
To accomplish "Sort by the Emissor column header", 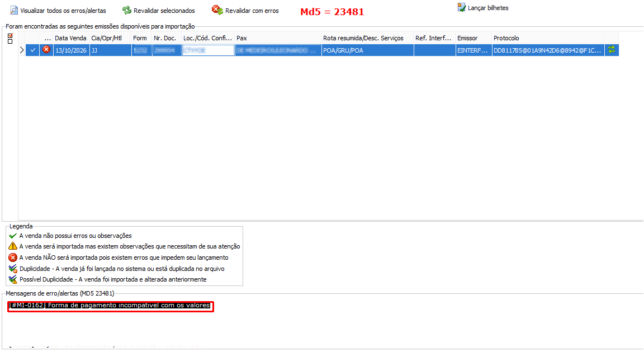I will 474,38.
